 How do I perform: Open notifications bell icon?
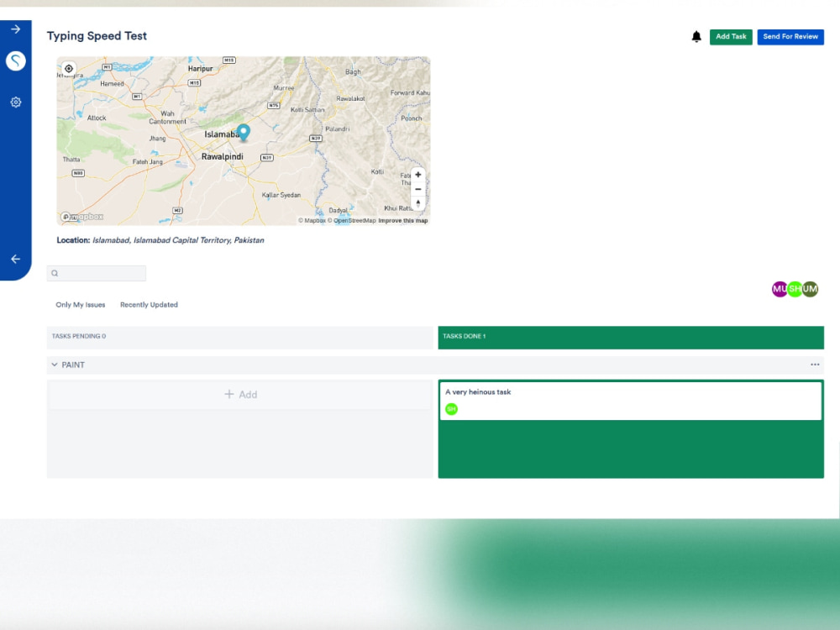click(696, 36)
